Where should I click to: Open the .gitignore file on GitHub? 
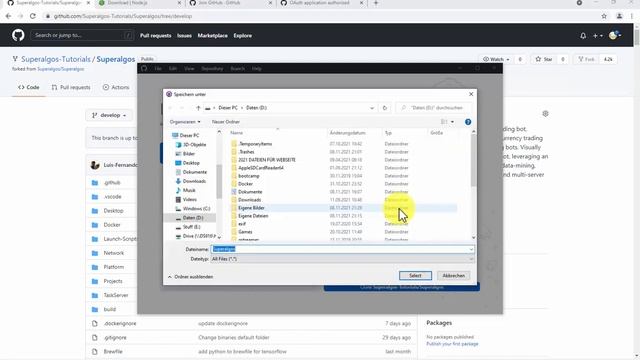point(115,338)
